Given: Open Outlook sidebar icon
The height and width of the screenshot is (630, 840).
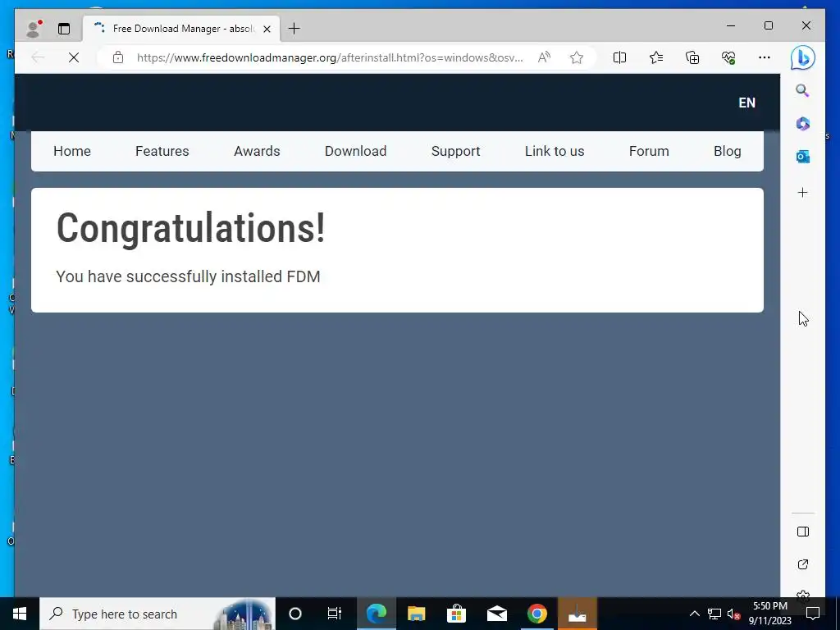Looking at the screenshot, I should tap(802, 157).
